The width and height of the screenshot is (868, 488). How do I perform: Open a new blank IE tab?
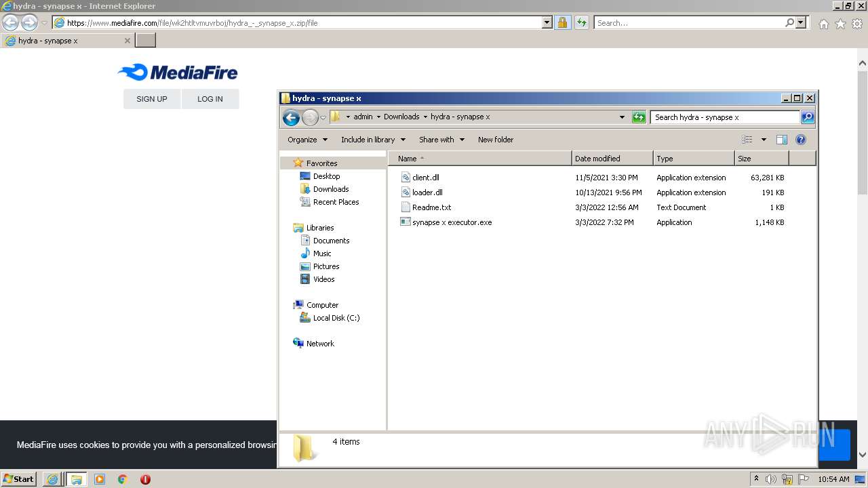point(146,41)
